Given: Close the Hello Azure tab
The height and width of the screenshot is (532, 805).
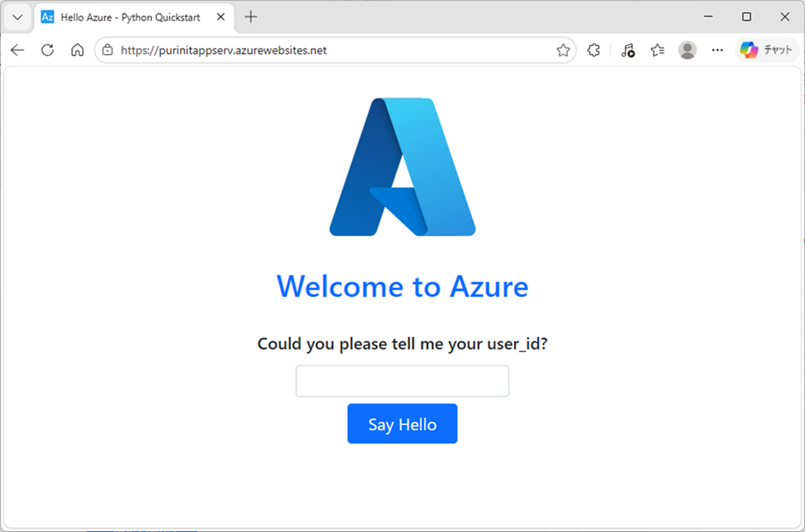Looking at the screenshot, I should 219,17.
